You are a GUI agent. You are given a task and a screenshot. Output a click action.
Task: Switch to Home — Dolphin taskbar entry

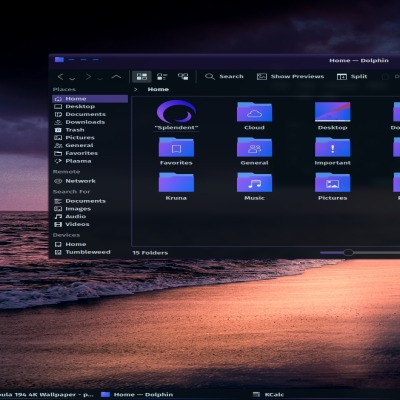[137, 395]
